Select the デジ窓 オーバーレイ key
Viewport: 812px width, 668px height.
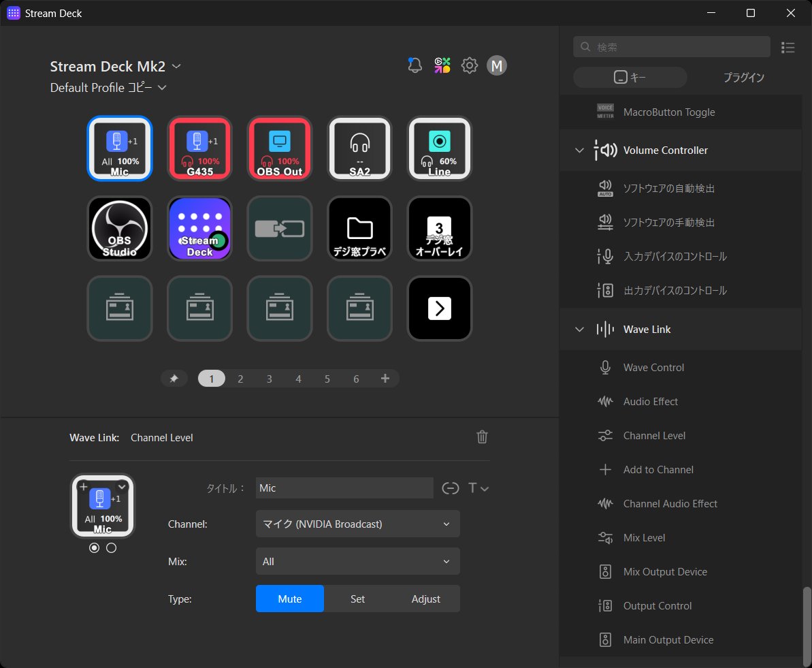tap(440, 228)
